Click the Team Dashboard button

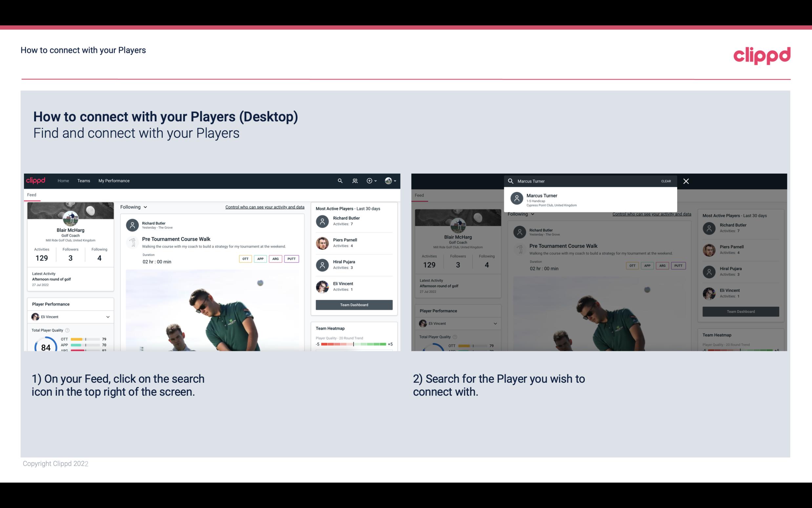[354, 304]
